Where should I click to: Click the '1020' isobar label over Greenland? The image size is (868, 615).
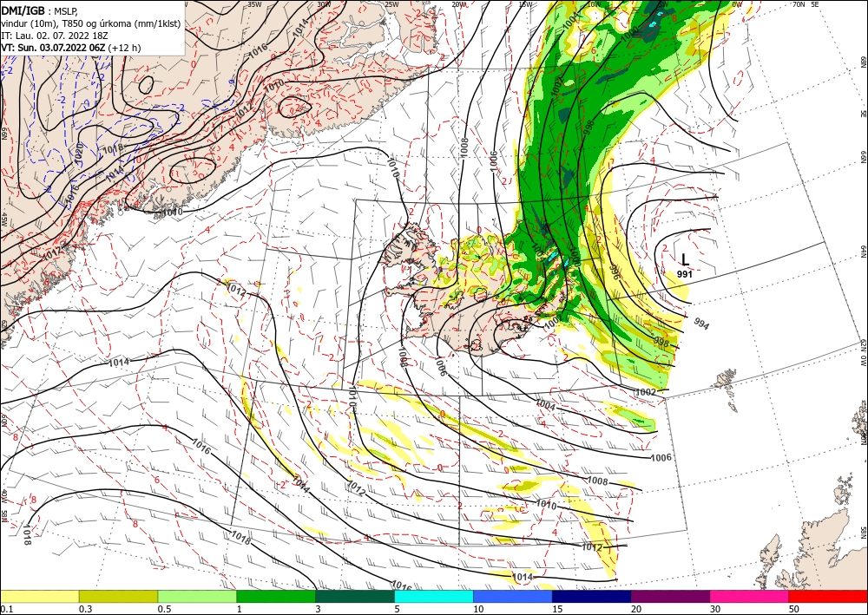(77, 152)
